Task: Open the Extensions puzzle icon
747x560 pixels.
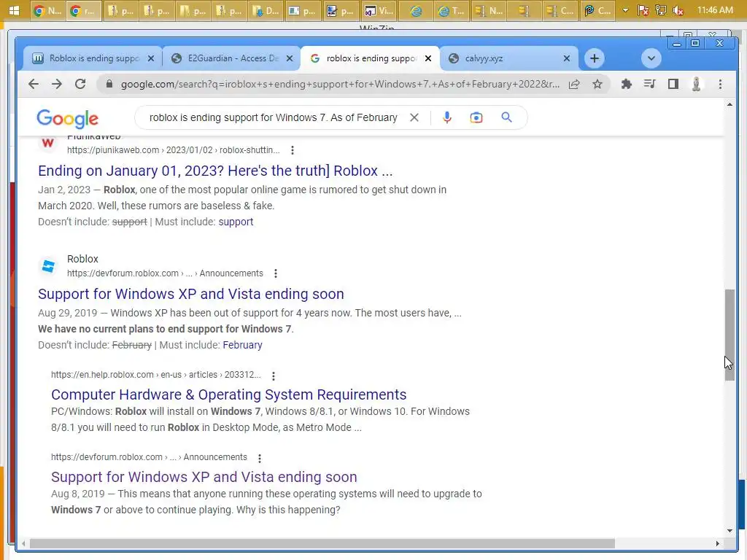Action: [627, 85]
